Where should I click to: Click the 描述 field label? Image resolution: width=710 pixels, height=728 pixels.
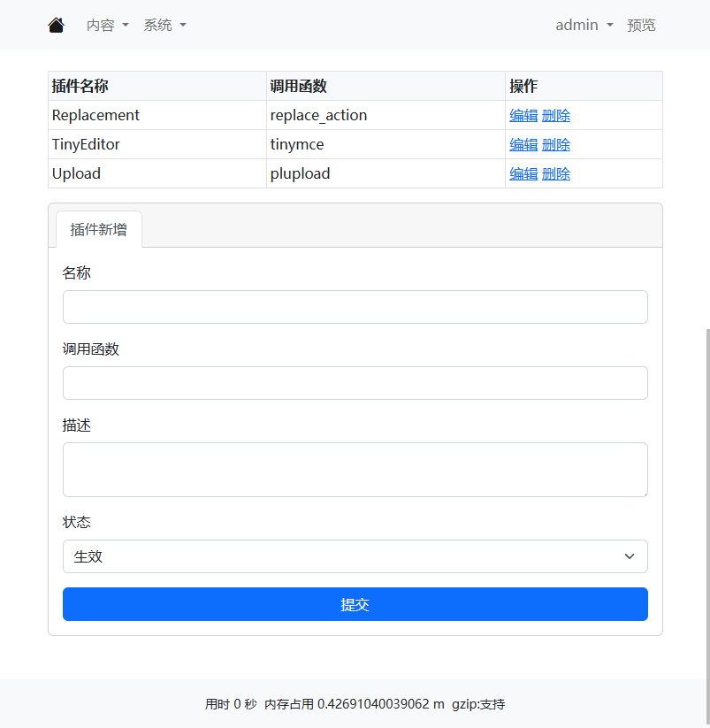pos(77,425)
